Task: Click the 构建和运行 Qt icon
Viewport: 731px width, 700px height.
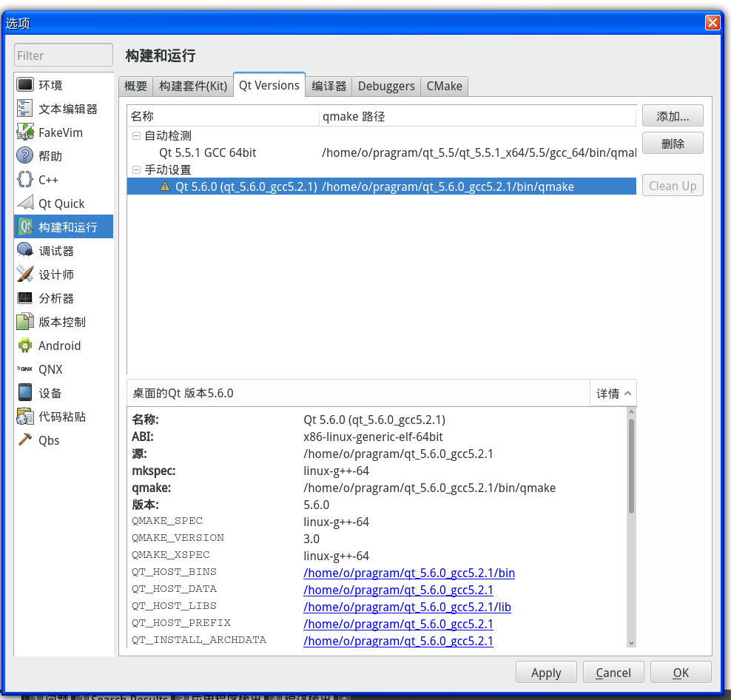Action: (25, 227)
